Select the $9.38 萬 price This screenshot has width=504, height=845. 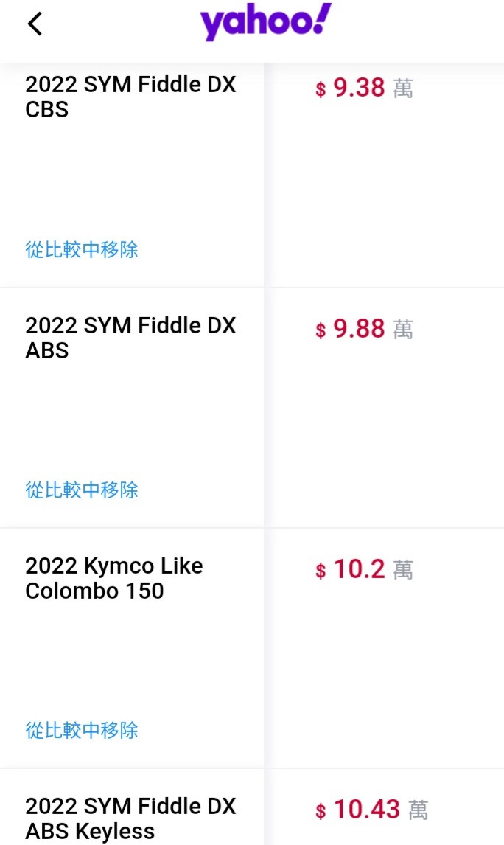[x=365, y=88]
